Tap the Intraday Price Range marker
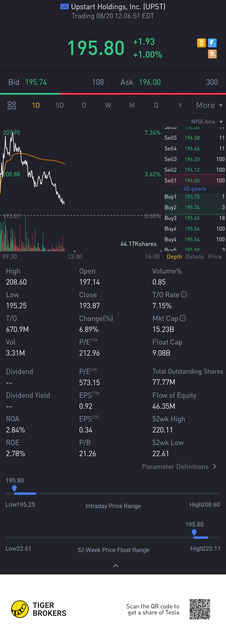The width and height of the screenshot is (226, 644). coord(14,488)
